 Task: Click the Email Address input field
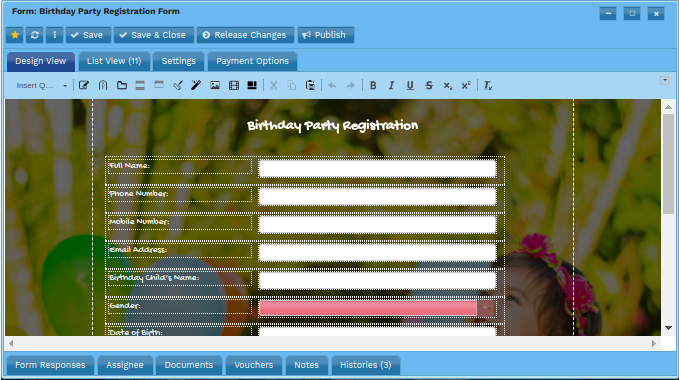click(x=377, y=253)
